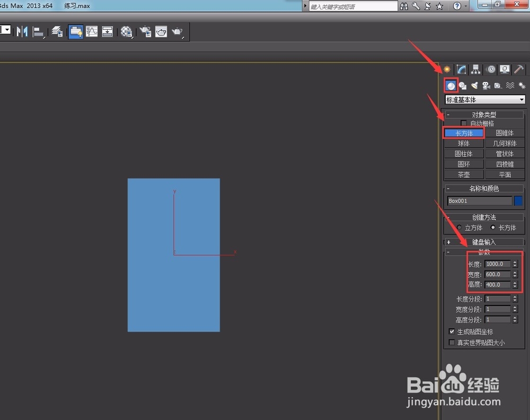Click the Mirror tool icon
530x420 pixels.
click(x=22, y=32)
